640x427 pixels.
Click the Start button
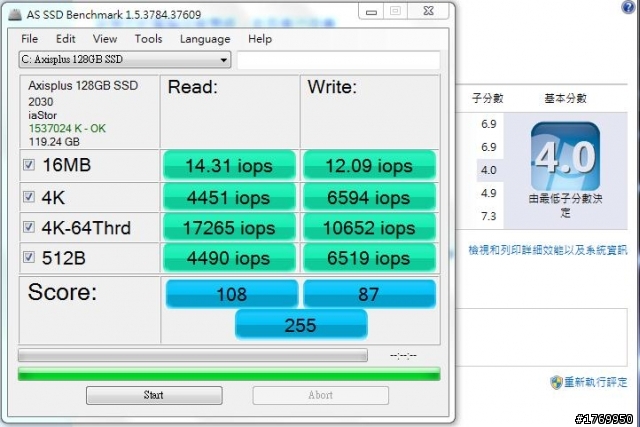tap(154, 395)
